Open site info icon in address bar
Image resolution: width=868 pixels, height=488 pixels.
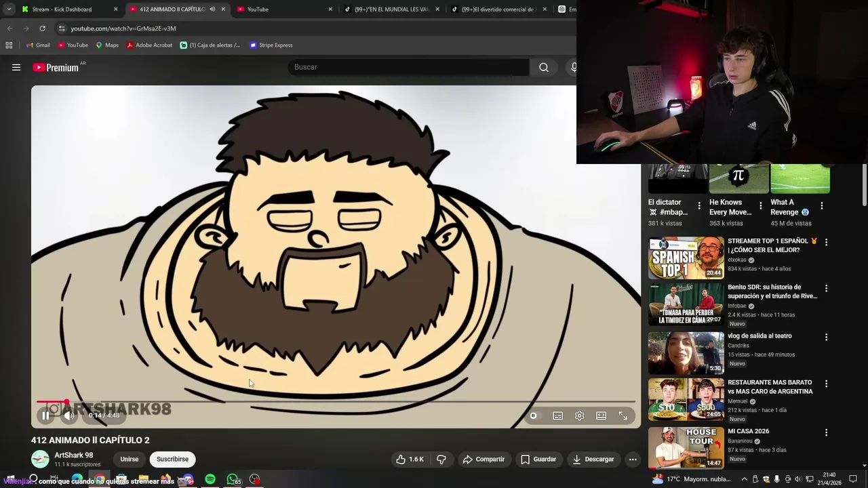[x=62, y=28]
